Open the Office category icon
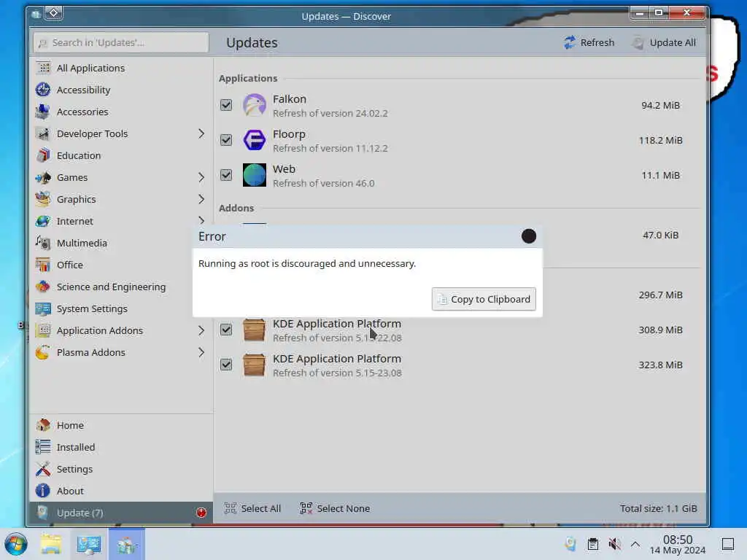 coord(43,265)
